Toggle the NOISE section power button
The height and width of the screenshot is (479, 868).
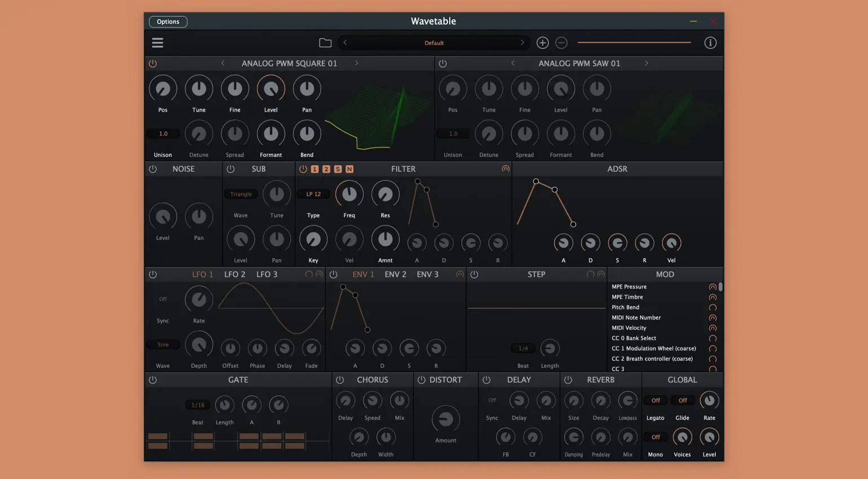click(153, 169)
